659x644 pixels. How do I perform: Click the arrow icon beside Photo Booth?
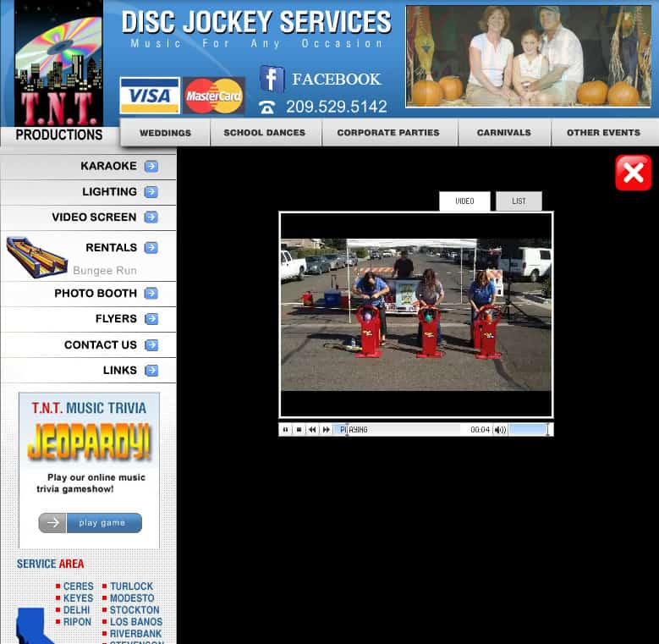point(151,294)
